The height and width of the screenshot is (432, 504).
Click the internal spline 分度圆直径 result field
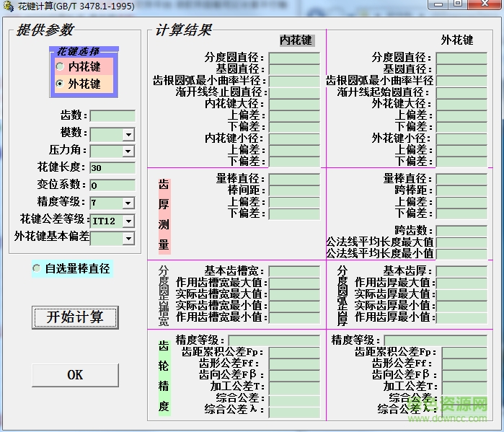(x=294, y=58)
